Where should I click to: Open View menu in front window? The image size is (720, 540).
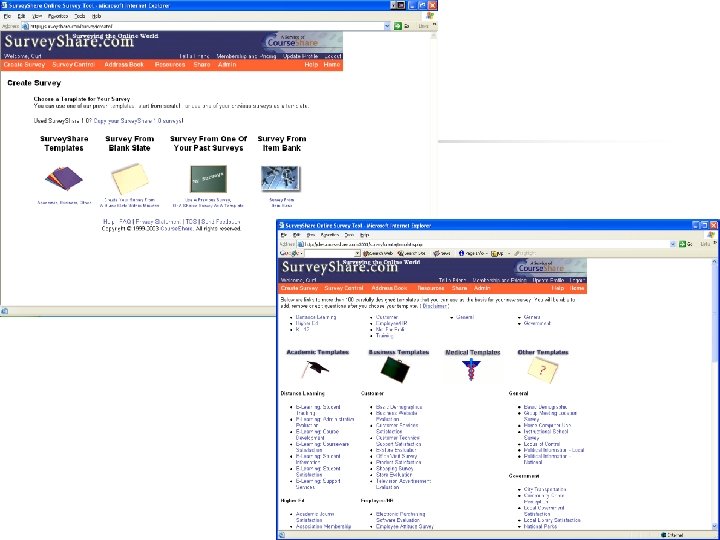pyautogui.click(x=311, y=235)
